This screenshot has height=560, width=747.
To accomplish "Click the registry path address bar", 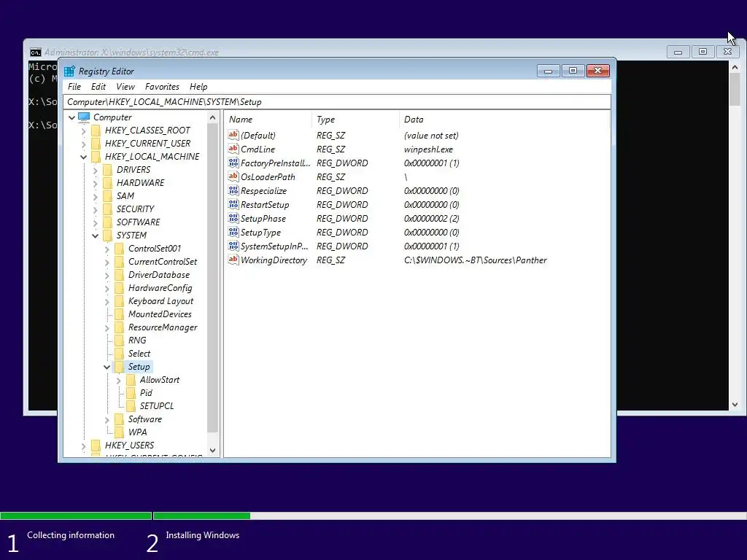I will point(337,102).
